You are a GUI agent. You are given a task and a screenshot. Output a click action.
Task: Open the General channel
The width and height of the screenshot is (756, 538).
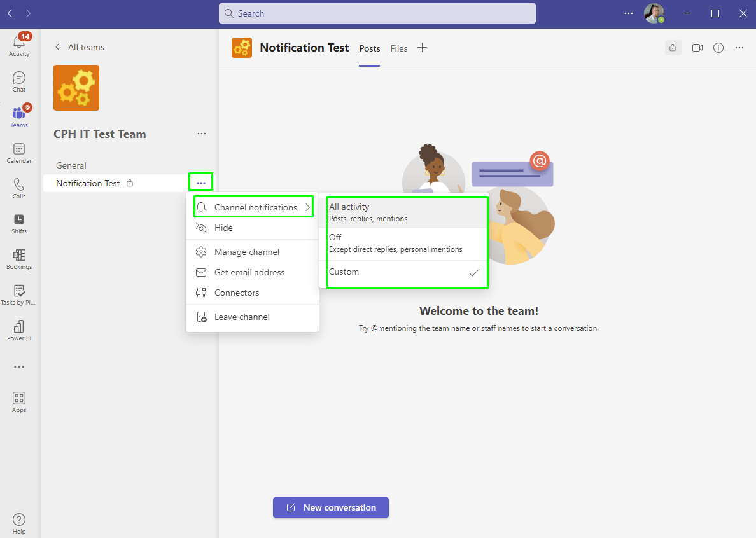(71, 165)
